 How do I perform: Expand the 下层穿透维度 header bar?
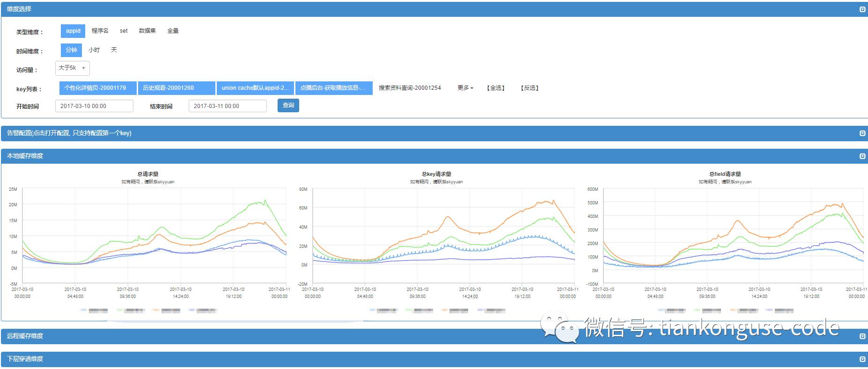(x=434, y=359)
